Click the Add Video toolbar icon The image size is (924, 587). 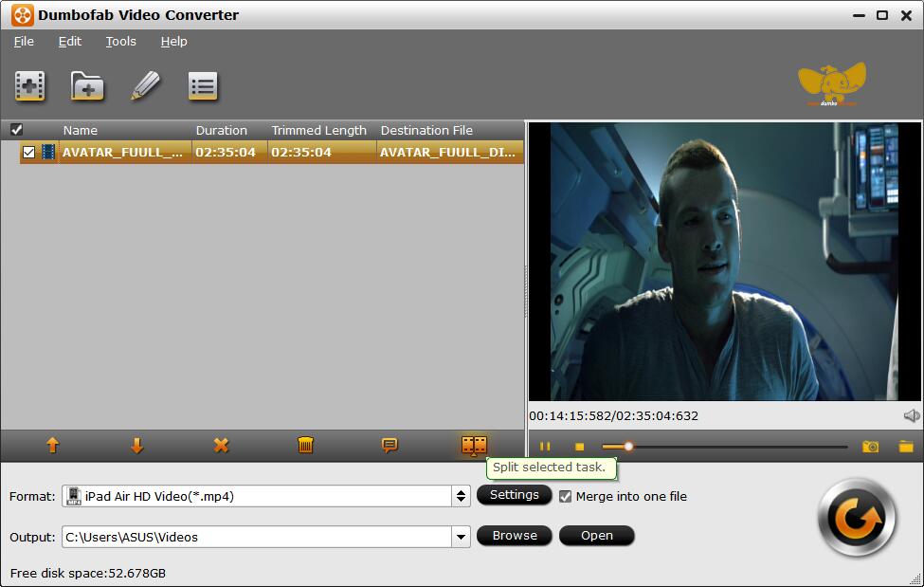point(30,86)
